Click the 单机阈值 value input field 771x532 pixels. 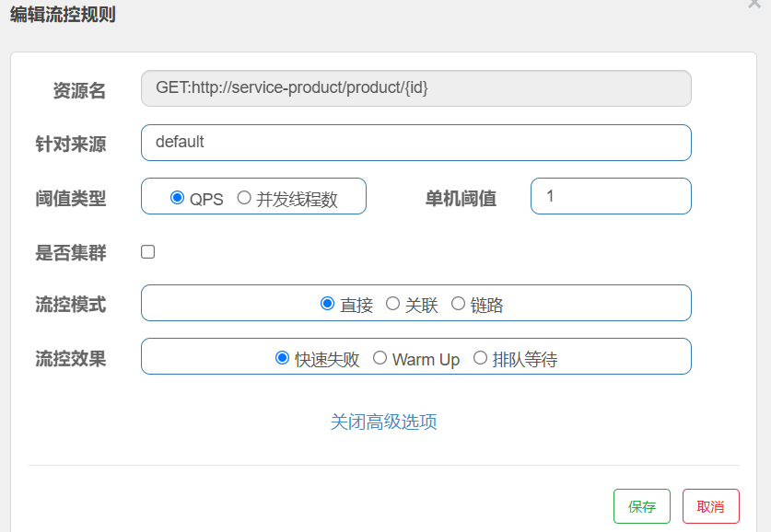click(x=611, y=196)
